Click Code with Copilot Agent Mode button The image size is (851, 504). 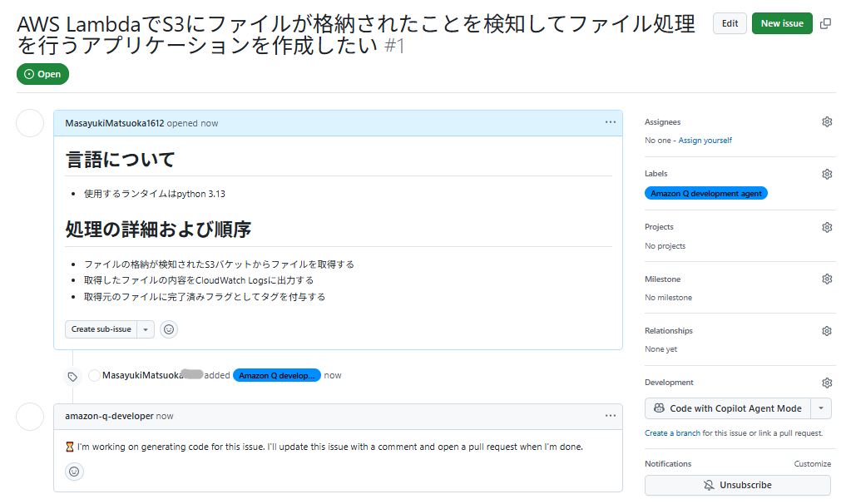(x=728, y=408)
